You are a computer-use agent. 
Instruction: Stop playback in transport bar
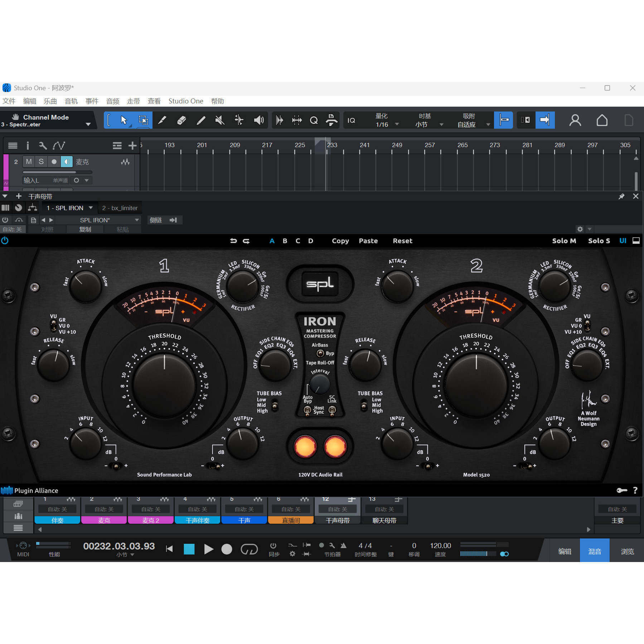(189, 549)
